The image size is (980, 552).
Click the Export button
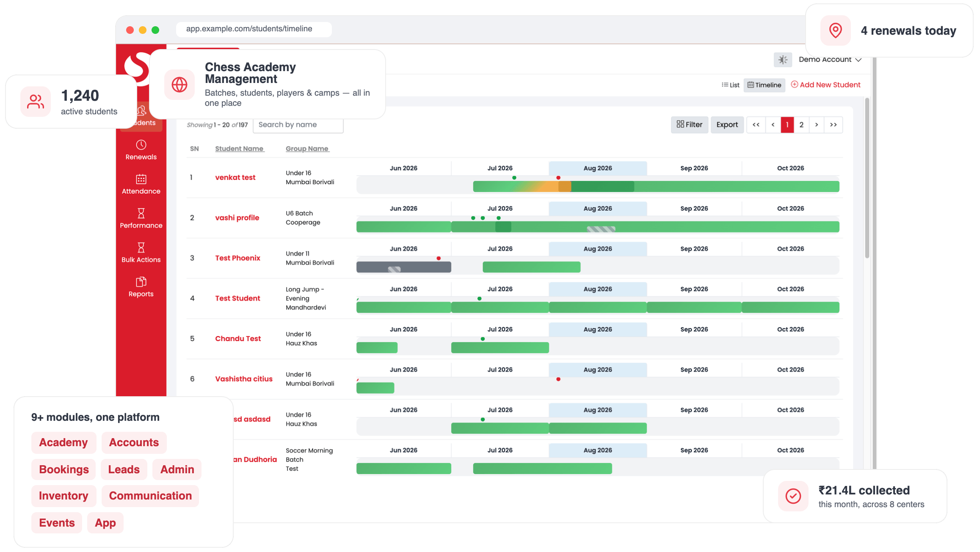click(727, 125)
